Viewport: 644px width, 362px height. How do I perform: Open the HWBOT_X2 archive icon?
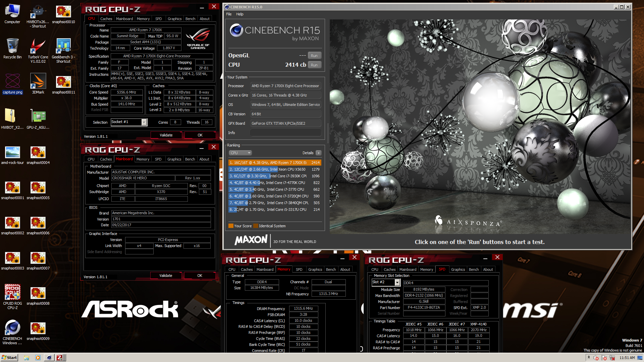point(12,119)
